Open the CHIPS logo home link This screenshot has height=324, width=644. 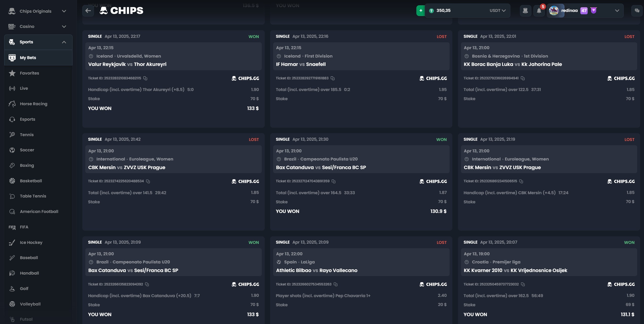(122, 11)
